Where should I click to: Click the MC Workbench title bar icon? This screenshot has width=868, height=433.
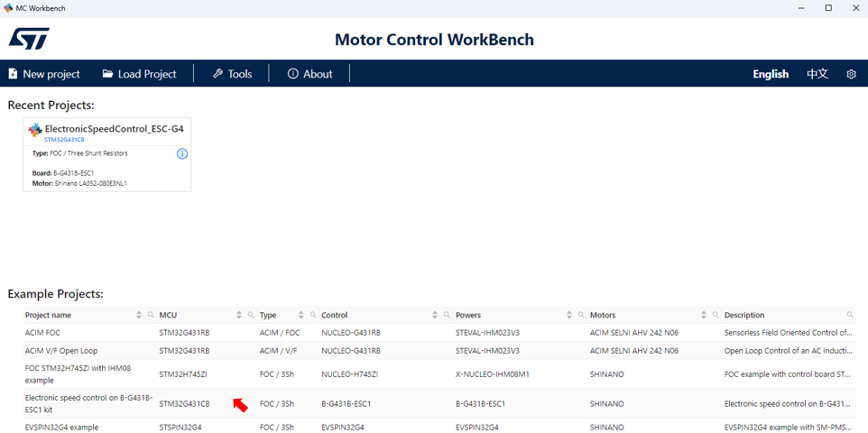coord(8,8)
